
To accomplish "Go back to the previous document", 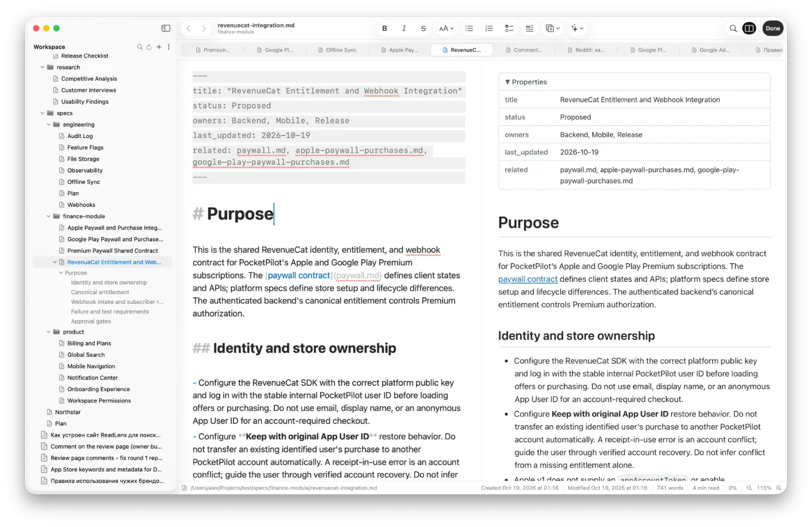I will [188, 28].
